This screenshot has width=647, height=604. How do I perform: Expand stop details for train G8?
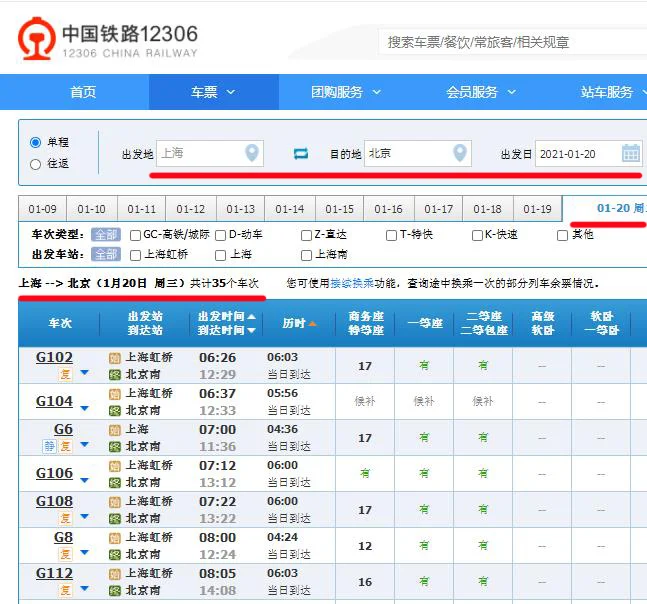coord(85,552)
